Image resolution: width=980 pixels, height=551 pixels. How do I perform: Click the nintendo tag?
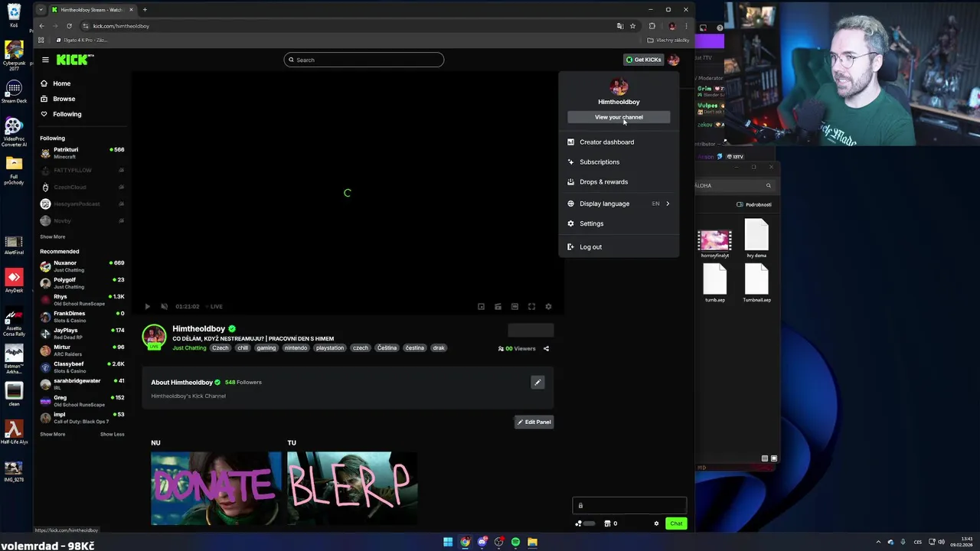coord(296,348)
